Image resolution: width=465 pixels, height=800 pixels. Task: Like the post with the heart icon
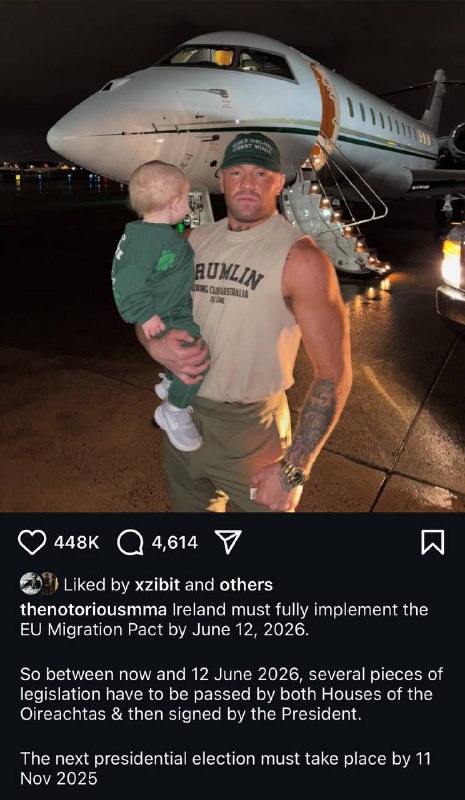pos(32,542)
